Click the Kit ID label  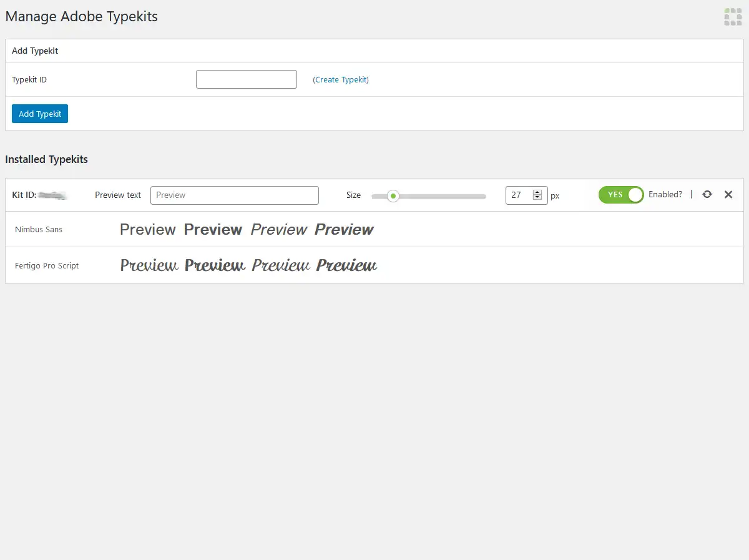tap(24, 195)
